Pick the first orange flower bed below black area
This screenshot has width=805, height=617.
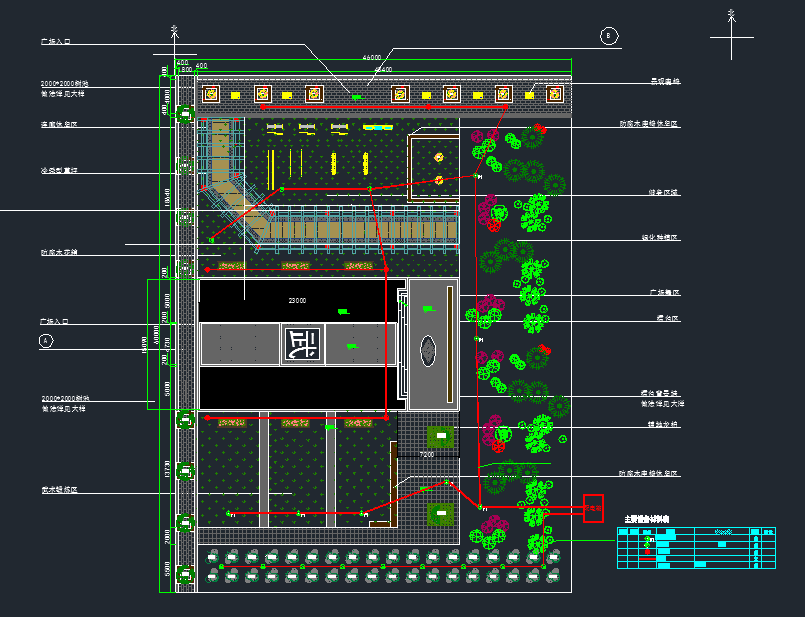232,423
